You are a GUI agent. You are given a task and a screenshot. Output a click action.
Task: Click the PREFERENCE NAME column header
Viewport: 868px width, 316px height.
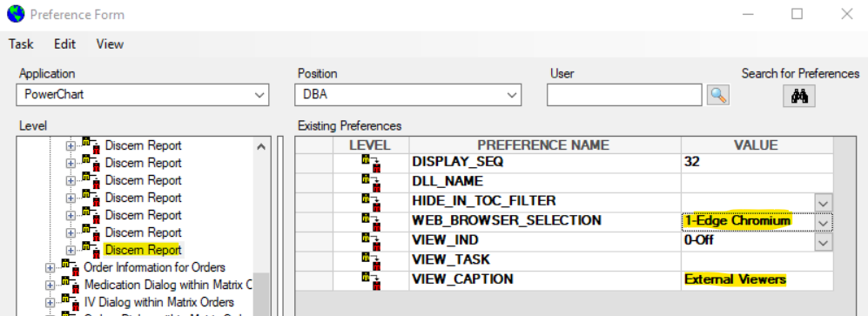[545, 145]
